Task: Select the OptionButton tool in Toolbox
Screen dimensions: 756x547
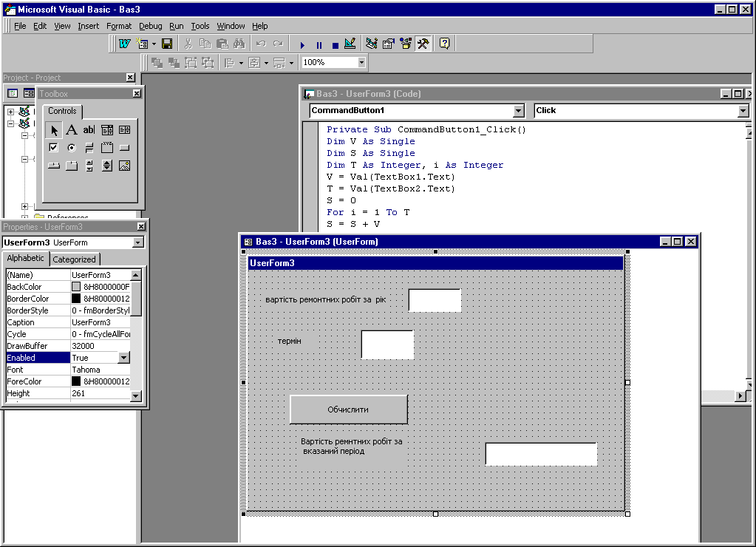Action: [72, 148]
